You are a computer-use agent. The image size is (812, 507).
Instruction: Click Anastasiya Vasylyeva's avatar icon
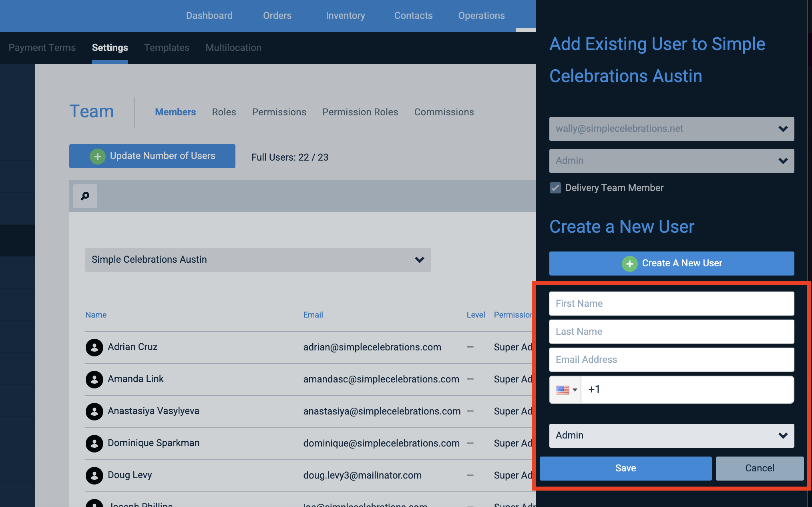click(x=94, y=411)
